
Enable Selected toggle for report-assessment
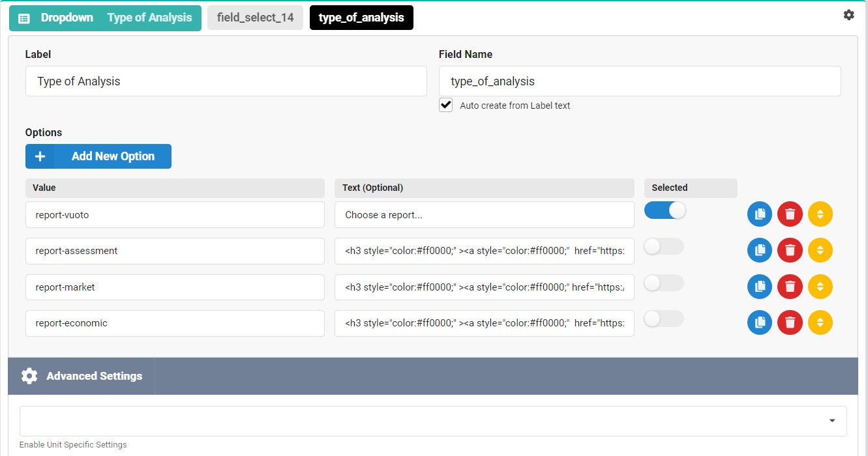(x=663, y=246)
